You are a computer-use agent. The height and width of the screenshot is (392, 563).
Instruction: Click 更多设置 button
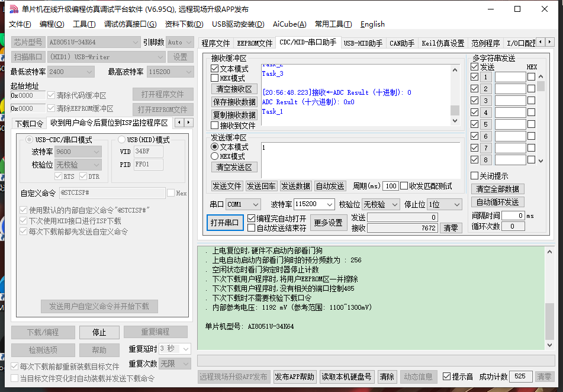328,223
